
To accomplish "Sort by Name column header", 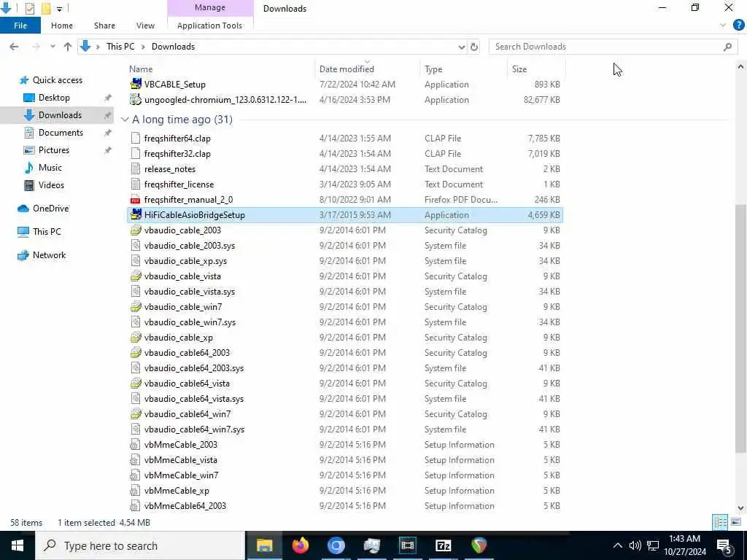I will click(141, 69).
